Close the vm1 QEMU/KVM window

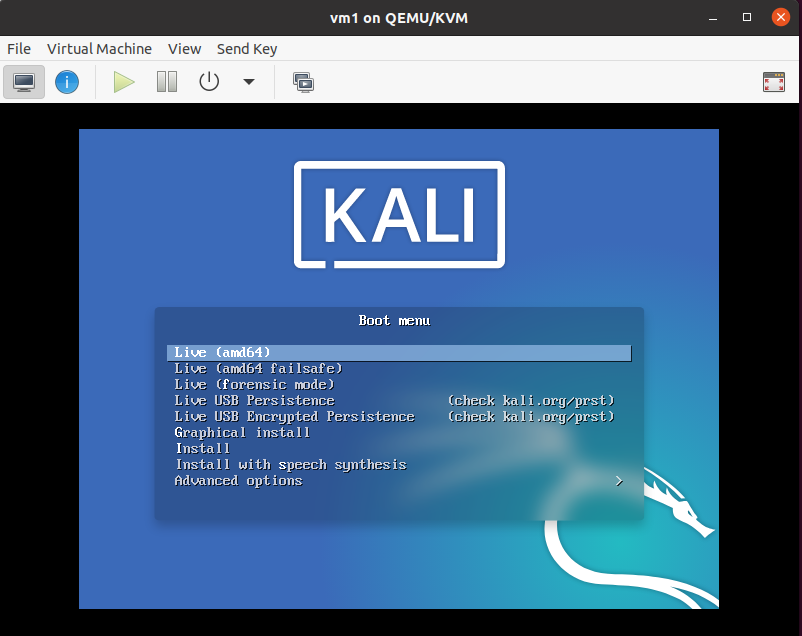(781, 17)
